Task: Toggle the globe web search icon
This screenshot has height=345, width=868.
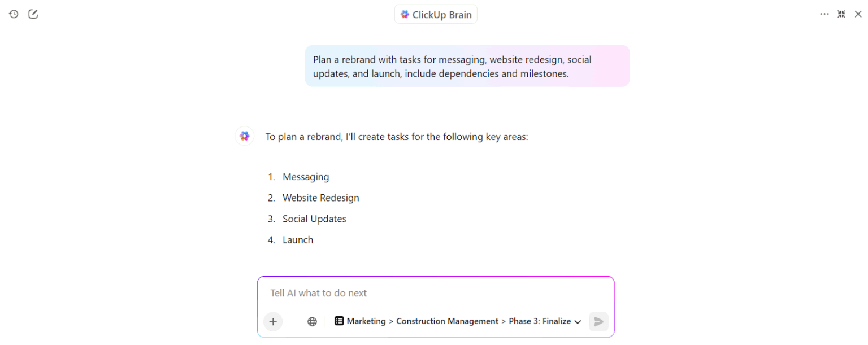Action: coord(312,321)
